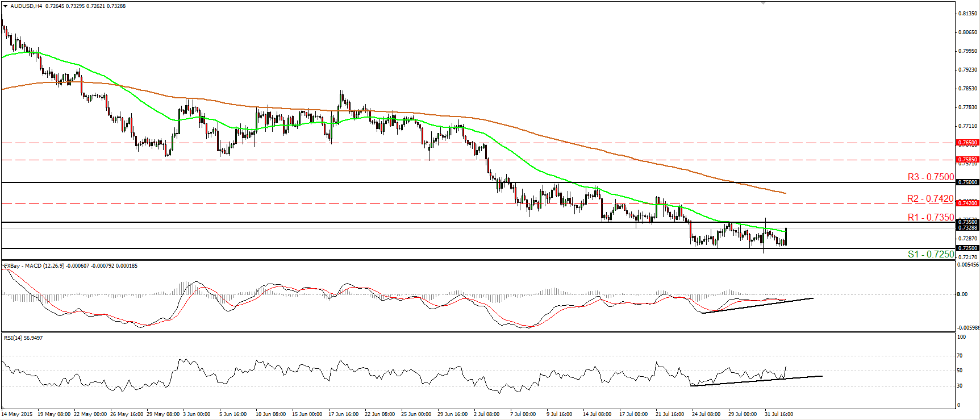Click the RSI 30 level label
Viewport: 980px width, 420px height.
coord(960,386)
